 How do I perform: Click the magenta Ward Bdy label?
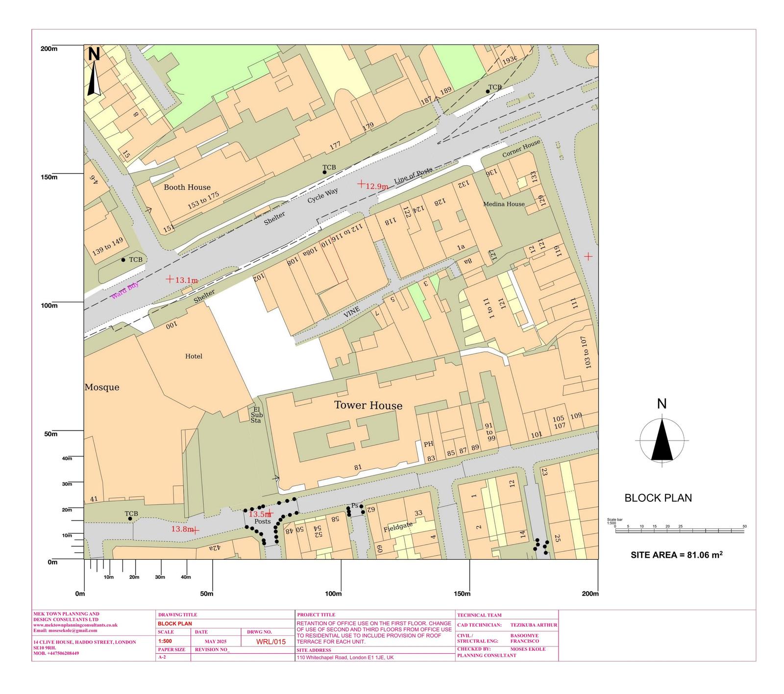(x=124, y=291)
